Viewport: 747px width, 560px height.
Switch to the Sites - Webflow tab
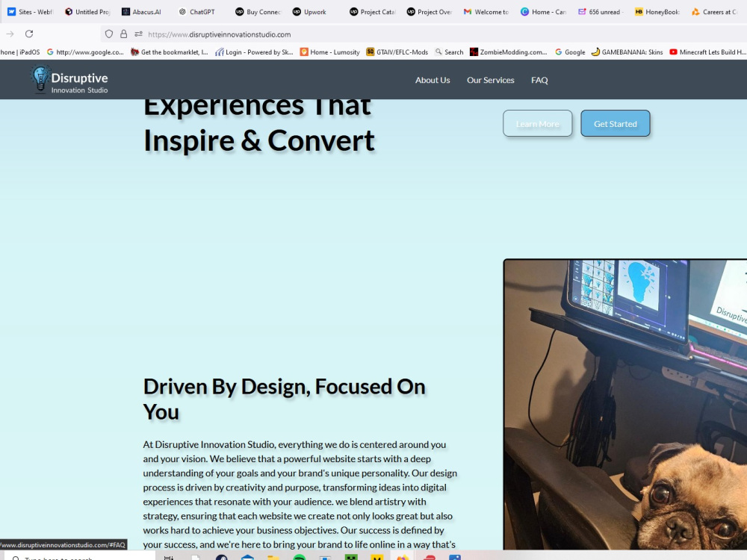pyautogui.click(x=30, y=12)
